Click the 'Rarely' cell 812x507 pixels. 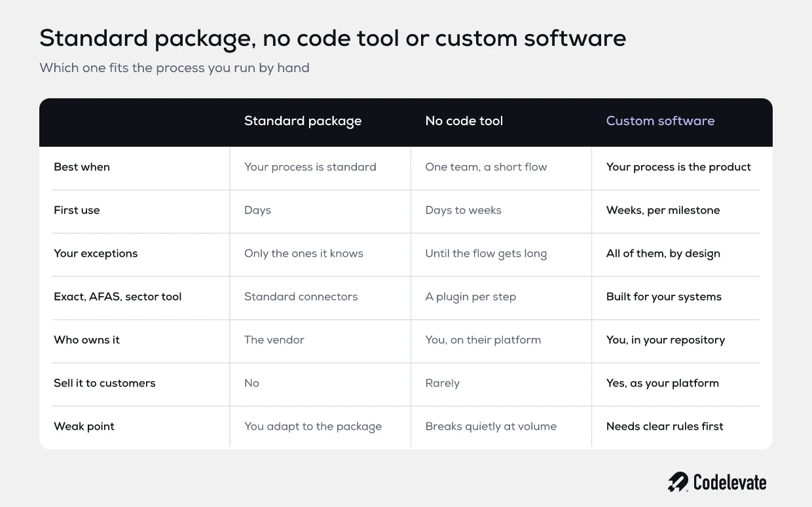coord(442,383)
